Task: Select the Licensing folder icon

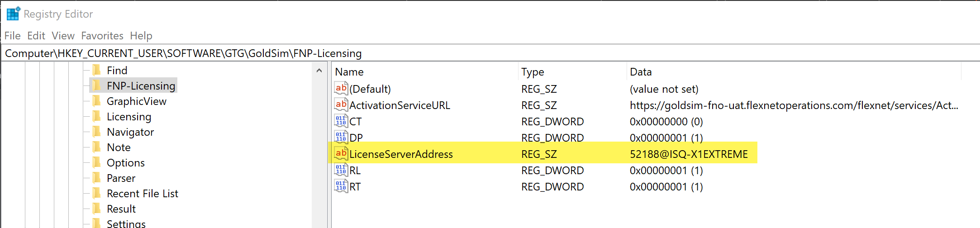Action: [96, 116]
